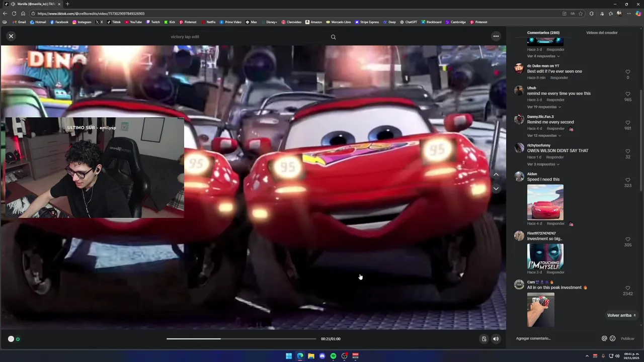Open the Blackboard bookmark
This screenshot has height=362, width=644.
tap(431, 22)
